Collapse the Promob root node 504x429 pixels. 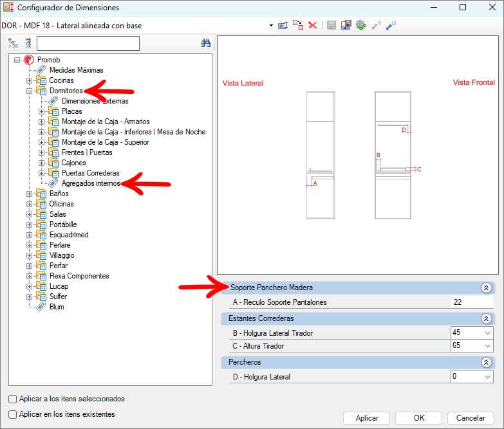tap(17, 60)
